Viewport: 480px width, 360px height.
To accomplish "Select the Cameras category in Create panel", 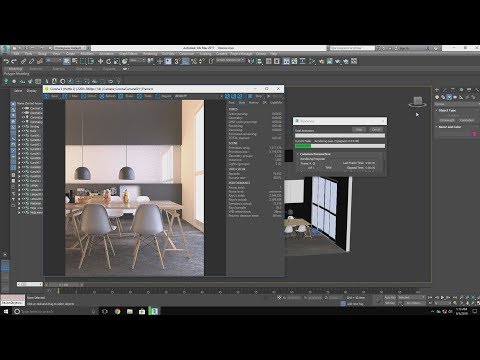I will (x=455, y=97).
